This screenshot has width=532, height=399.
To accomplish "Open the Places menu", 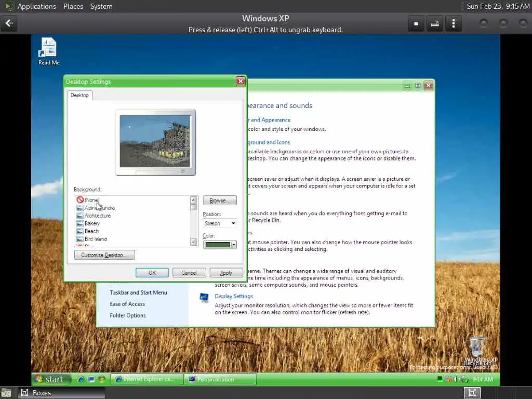I will 73,6.
